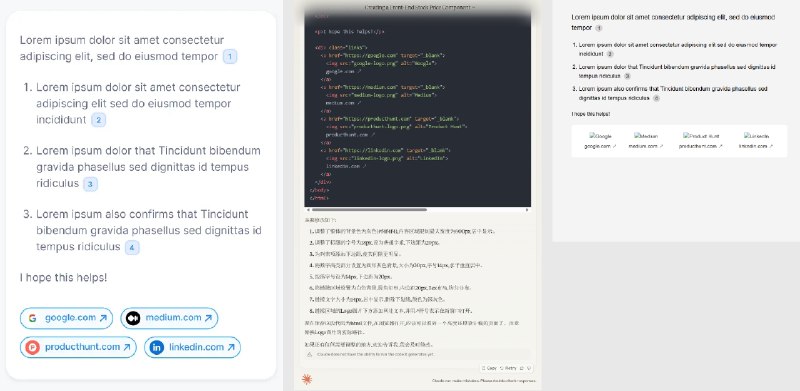This screenshot has width=800, height=391.
Task: Click citation badge 4 in left card
Action: (132, 248)
